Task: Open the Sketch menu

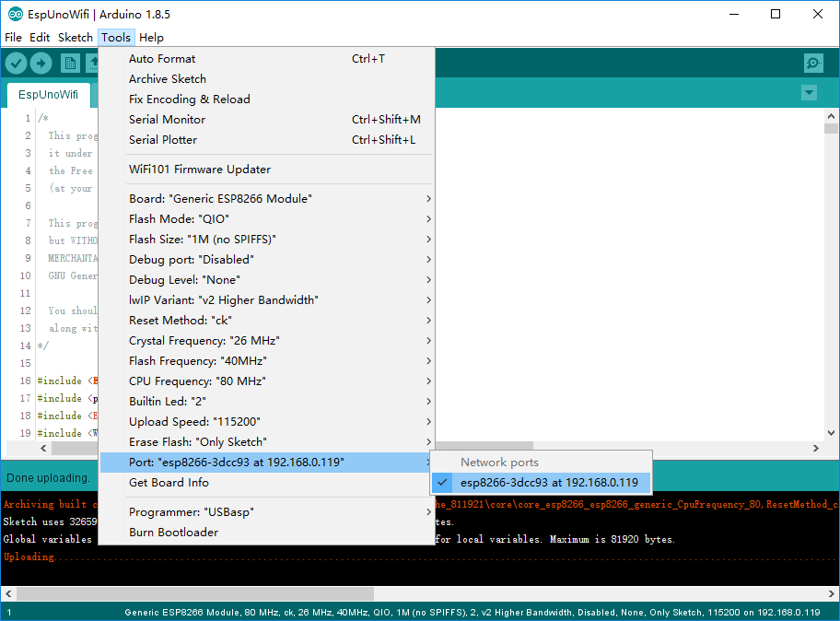Action: click(75, 38)
